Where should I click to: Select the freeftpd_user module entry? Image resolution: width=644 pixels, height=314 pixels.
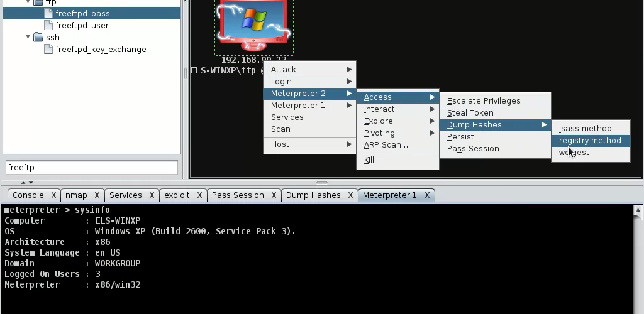[82, 25]
